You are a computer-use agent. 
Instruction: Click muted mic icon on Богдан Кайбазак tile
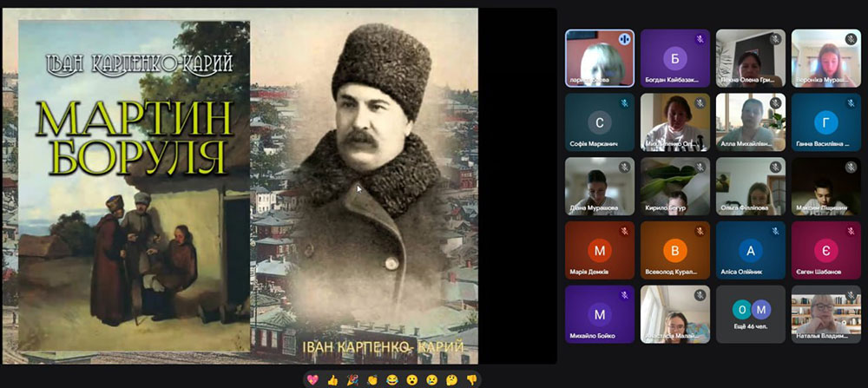[x=700, y=39]
